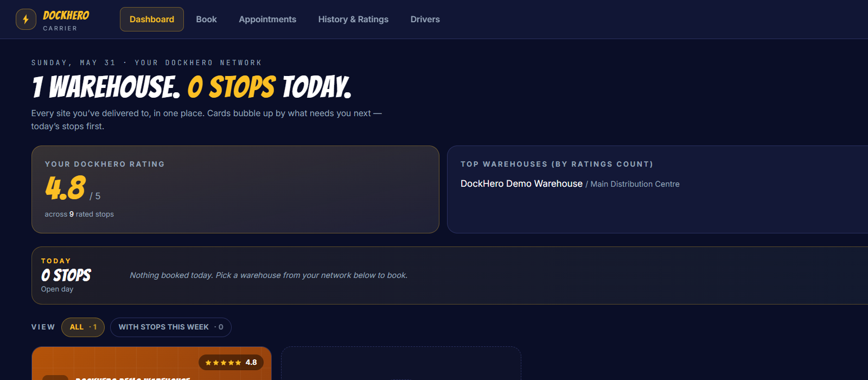The width and height of the screenshot is (868, 380).
Task: Open the Dashboard tab
Action: click(x=152, y=20)
